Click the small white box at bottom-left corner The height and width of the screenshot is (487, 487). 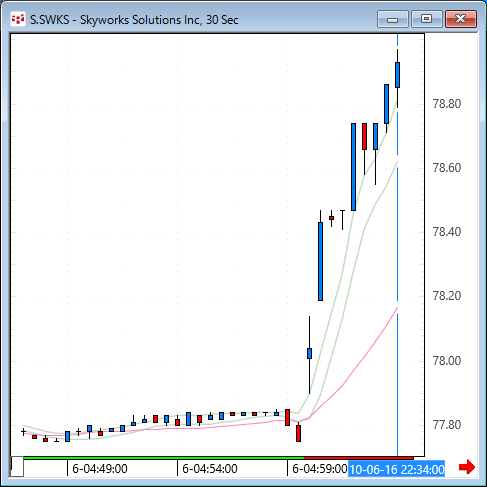coord(17,467)
